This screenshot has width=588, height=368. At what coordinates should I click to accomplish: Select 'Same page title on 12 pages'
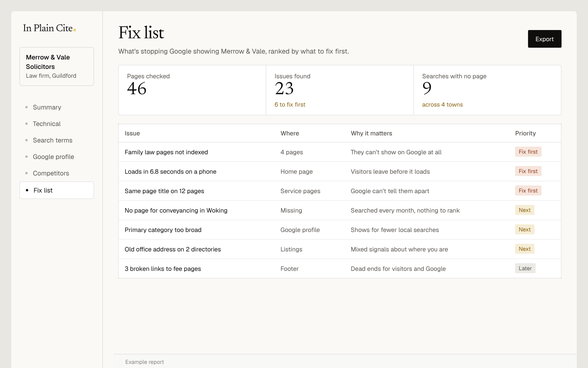coord(164,191)
